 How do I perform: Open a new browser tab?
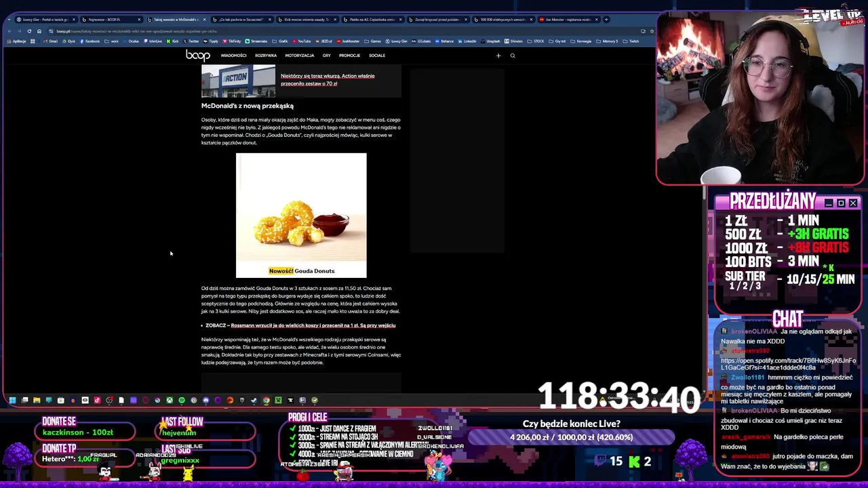606,20
